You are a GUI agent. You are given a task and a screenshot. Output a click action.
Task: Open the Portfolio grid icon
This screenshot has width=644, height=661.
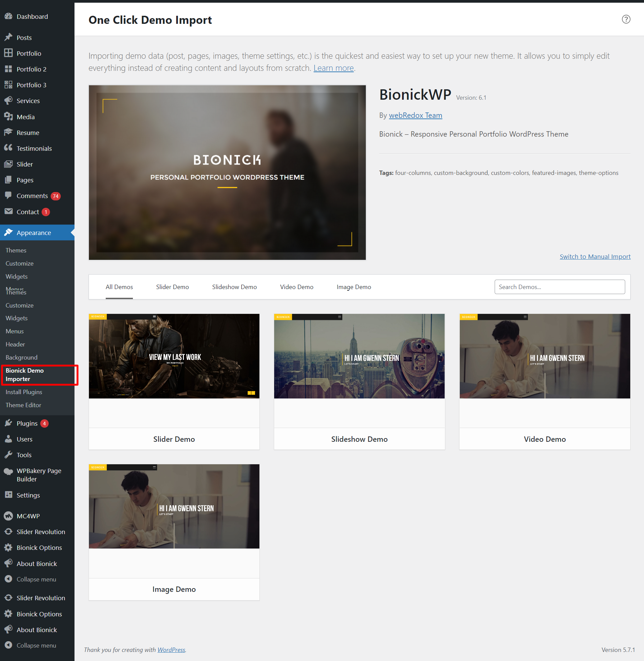tap(8, 53)
